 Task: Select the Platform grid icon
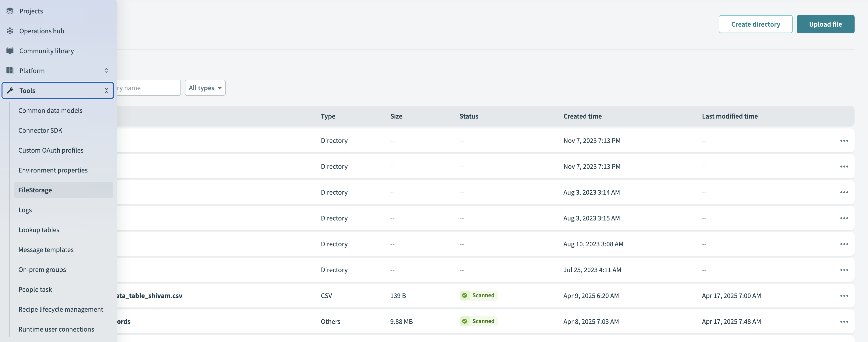(10, 70)
